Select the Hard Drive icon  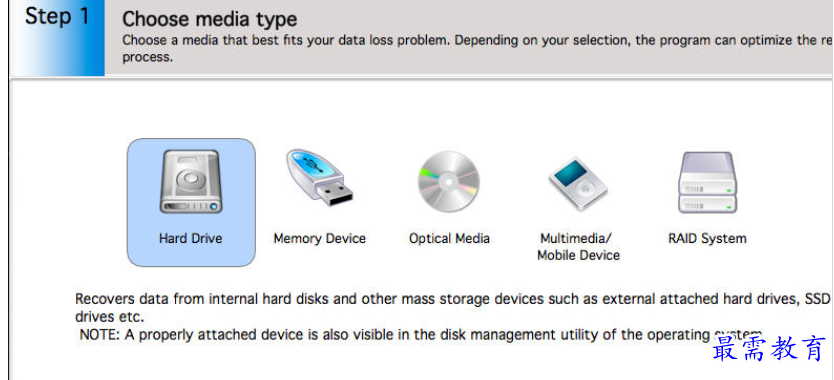click(x=190, y=181)
